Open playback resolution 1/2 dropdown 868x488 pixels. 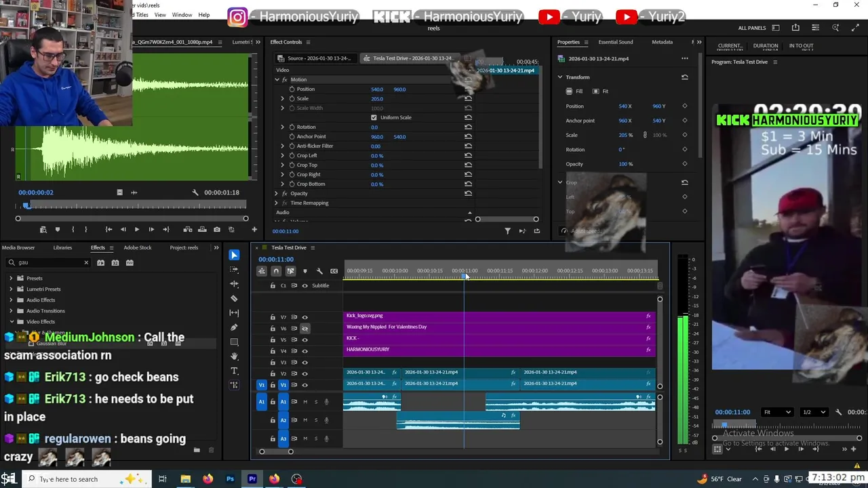coord(813,412)
